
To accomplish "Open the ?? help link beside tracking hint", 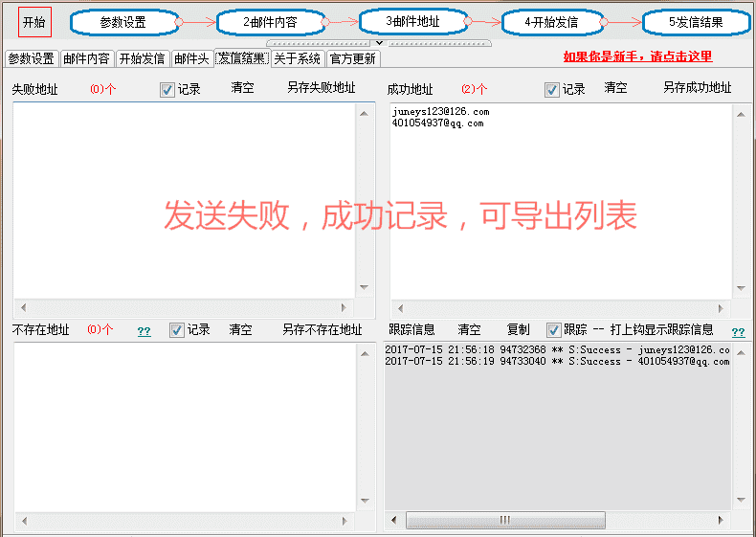I will 738,332.
